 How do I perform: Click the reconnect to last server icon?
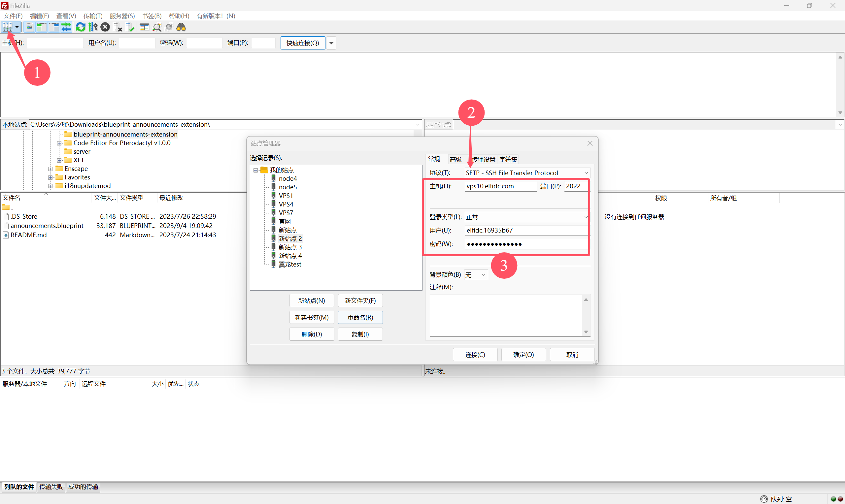click(x=130, y=27)
